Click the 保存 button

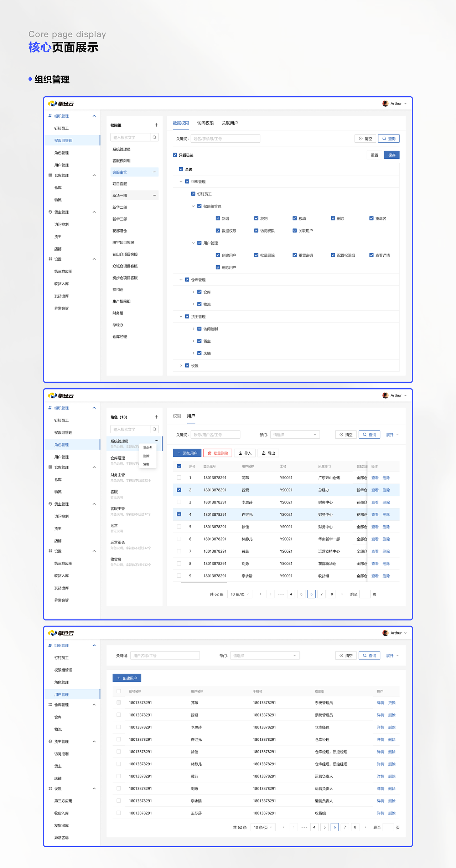[x=392, y=155]
